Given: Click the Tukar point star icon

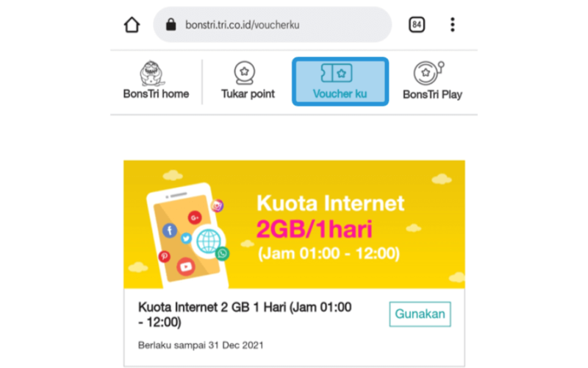Looking at the screenshot, I should [245, 73].
